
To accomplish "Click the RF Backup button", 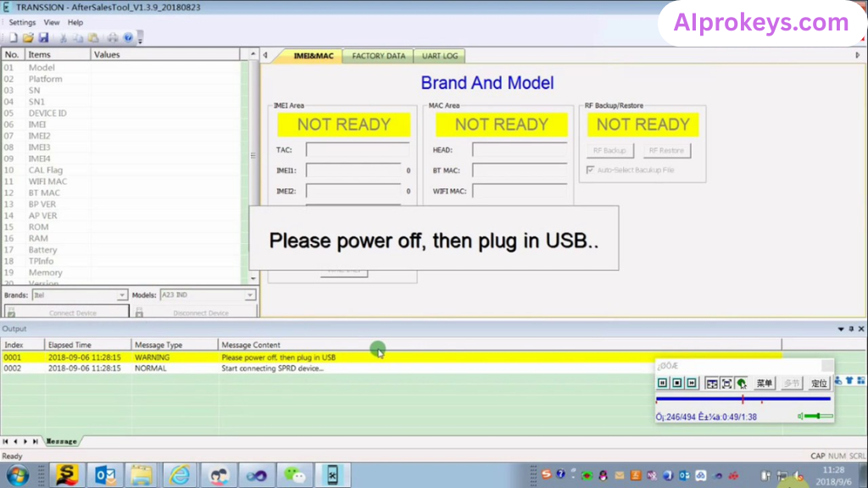I will [609, 150].
